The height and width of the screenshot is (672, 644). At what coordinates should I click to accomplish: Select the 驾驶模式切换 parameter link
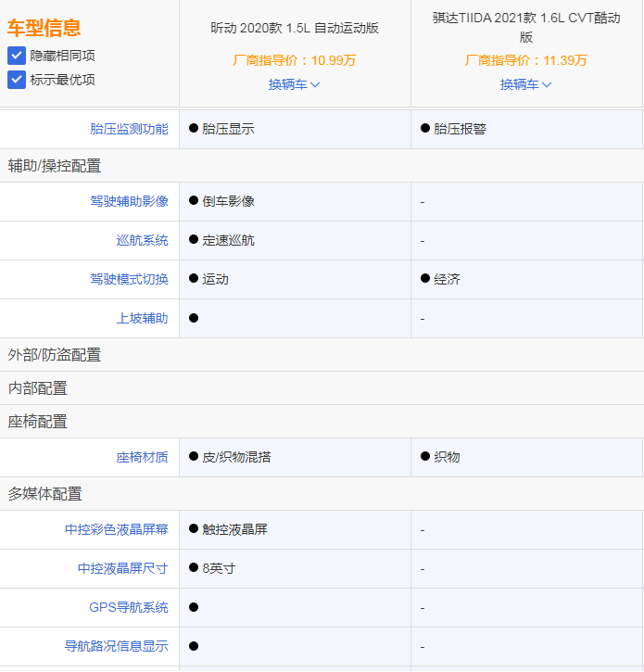129,279
